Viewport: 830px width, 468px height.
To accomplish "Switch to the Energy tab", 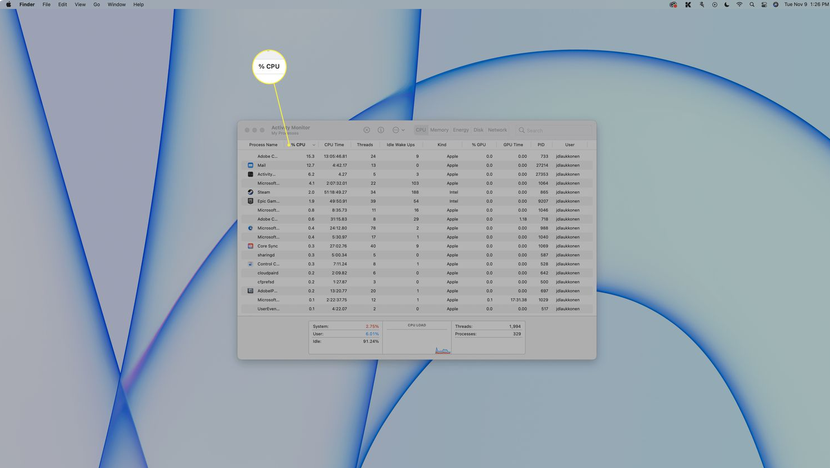I will coord(461,130).
